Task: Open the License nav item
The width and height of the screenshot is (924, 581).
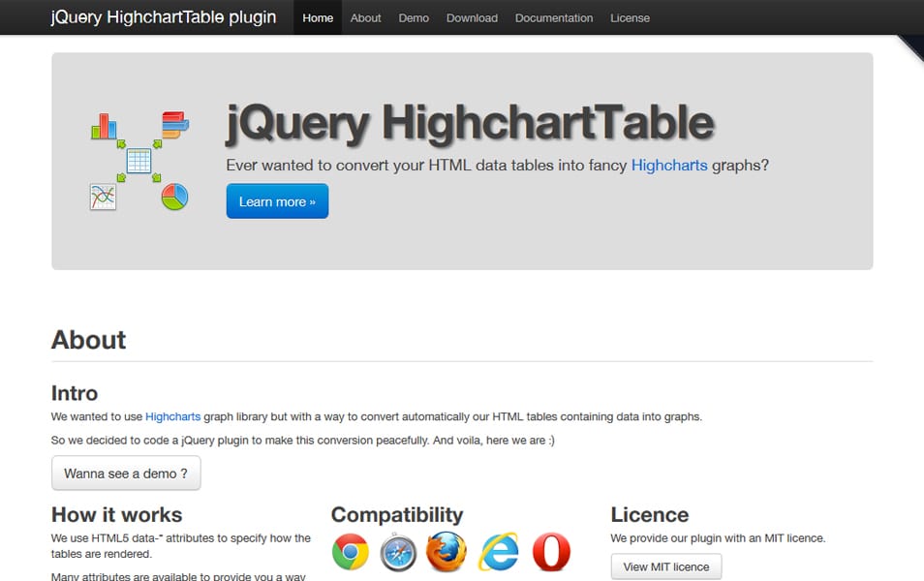Action: [x=630, y=17]
